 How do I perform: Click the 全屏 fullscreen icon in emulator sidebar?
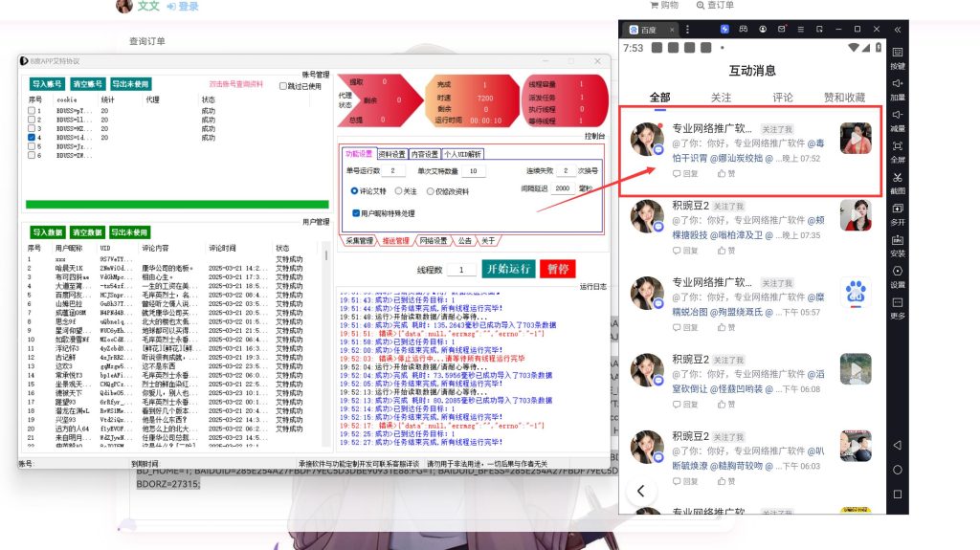tap(898, 146)
